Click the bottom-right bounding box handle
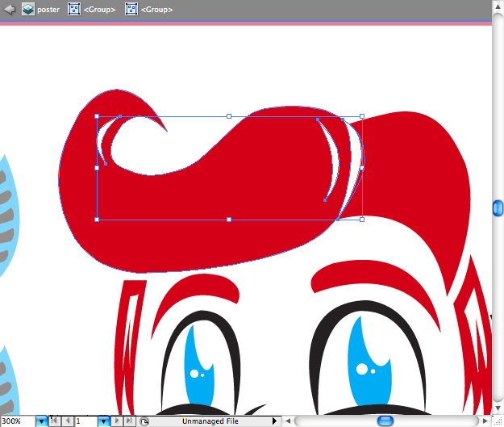This screenshot has width=504, height=427. click(362, 220)
